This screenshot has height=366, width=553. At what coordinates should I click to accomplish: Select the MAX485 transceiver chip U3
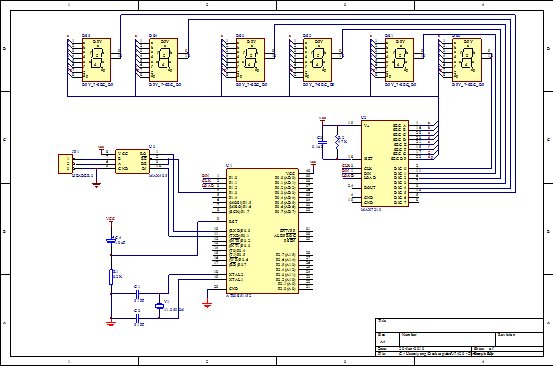(x=132, y=161)
